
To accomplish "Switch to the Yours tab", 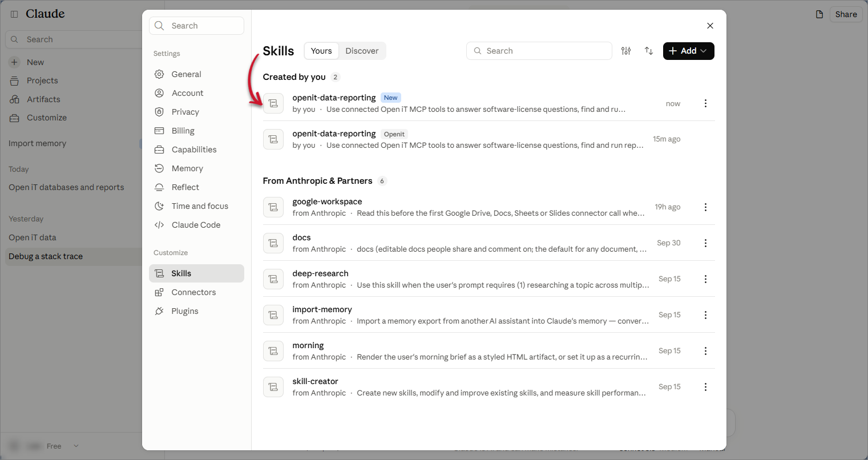I will [x=321, y=51].
